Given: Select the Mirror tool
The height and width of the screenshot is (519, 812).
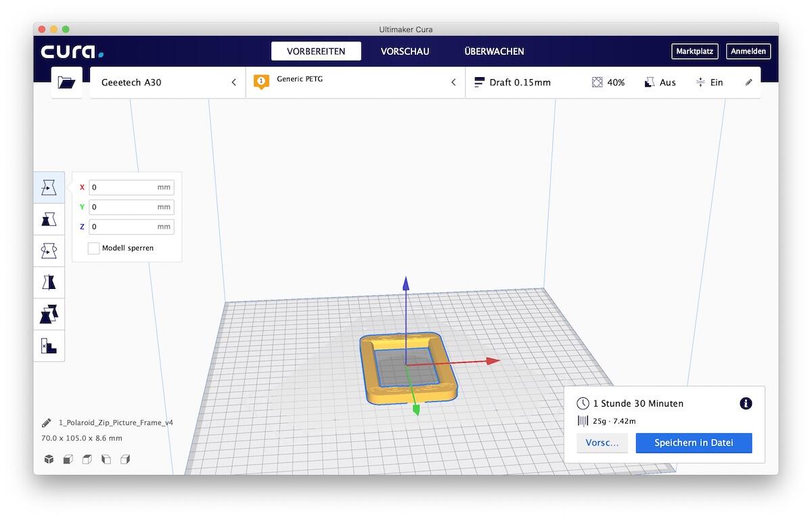Looking at the screenshot, I should pos(49,282).
